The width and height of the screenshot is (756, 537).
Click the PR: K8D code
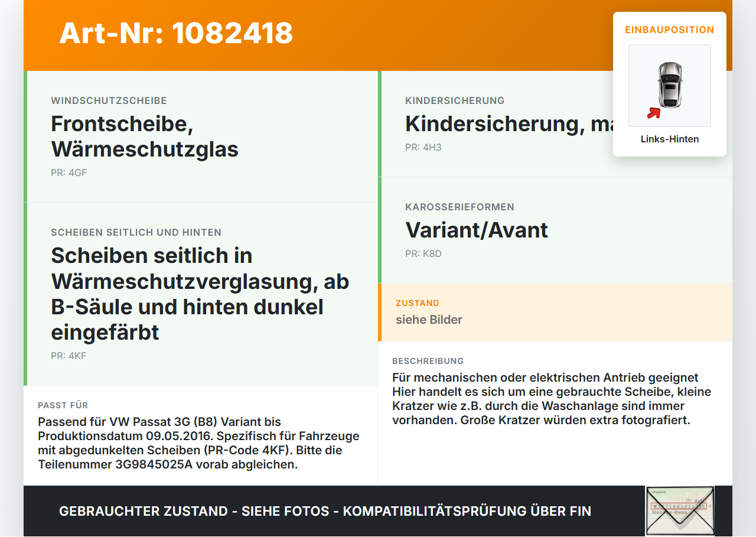423,254
